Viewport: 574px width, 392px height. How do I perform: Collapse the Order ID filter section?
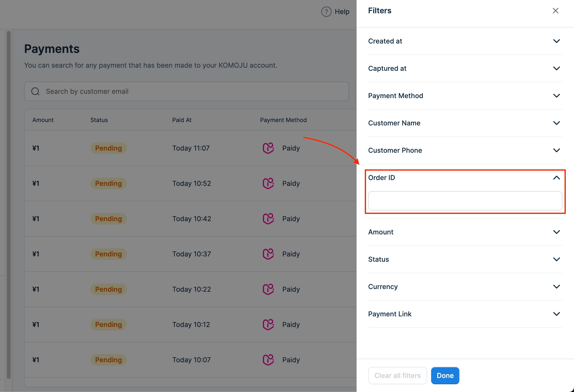click(556, 178)
